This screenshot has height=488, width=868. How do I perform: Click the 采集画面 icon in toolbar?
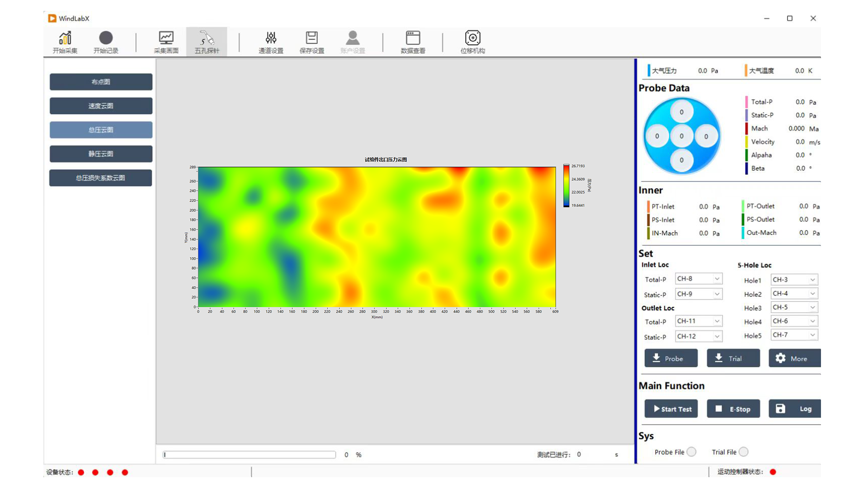click(165, 42)
